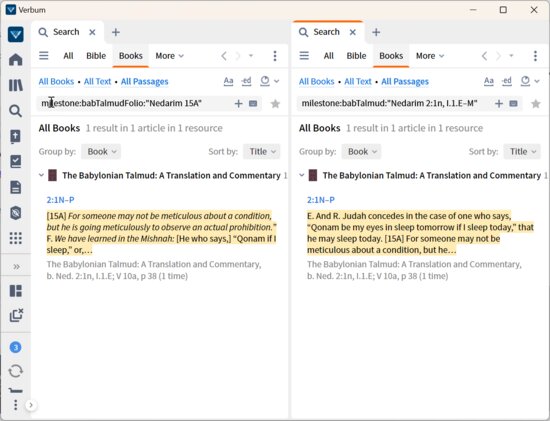This screenshot has height=421, width=550.
Task: Open the Search magnifier in sidebar
Action: pos(15,111)
